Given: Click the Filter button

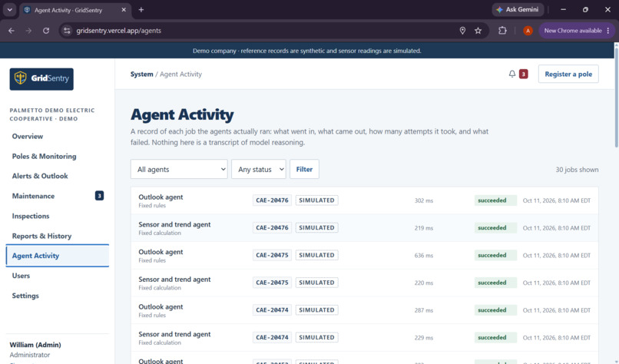Looking at the screenshot, I should (304, 169).
